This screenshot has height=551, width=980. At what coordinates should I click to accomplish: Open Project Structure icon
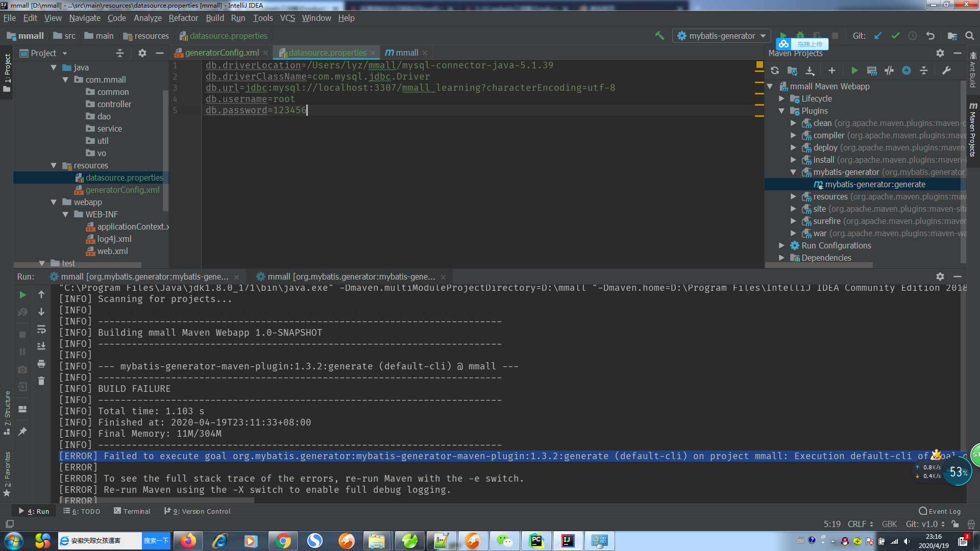(x=952, y=36)
